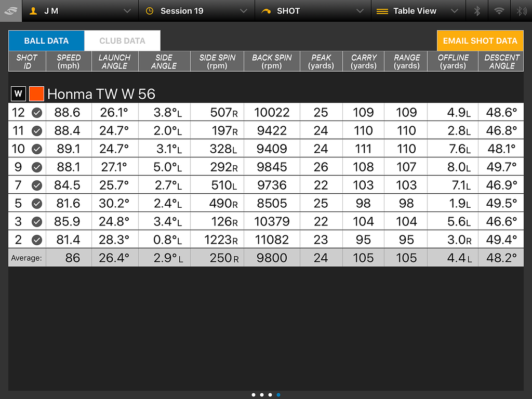Toggle the checkmark for shot 9

(x=37, y=167)
